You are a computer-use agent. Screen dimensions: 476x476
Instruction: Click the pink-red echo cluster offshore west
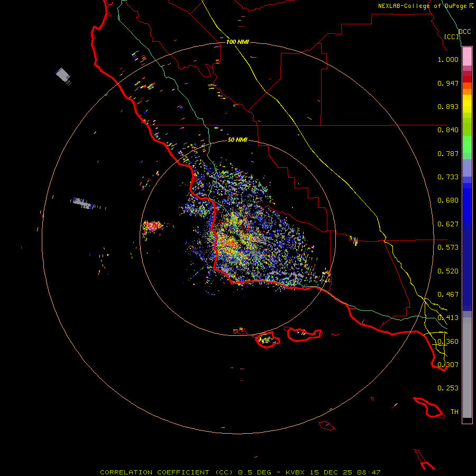coord(153,226)
